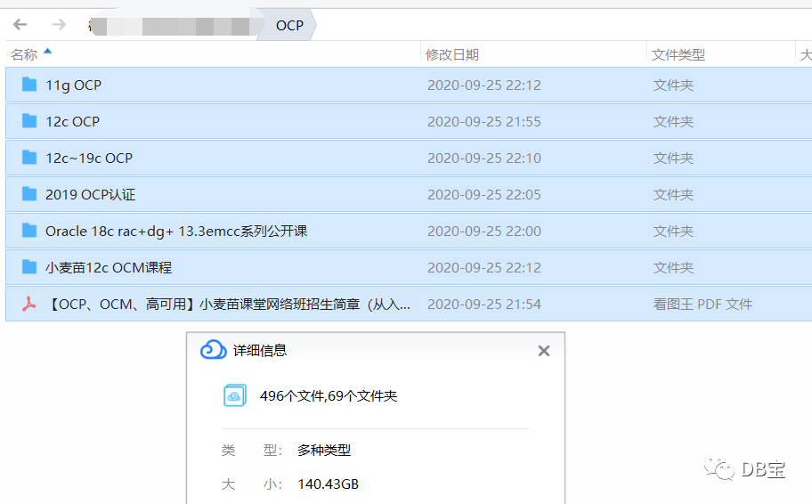
Task: Select the 12c OCP folder name
Action: [x=72, y=122]
